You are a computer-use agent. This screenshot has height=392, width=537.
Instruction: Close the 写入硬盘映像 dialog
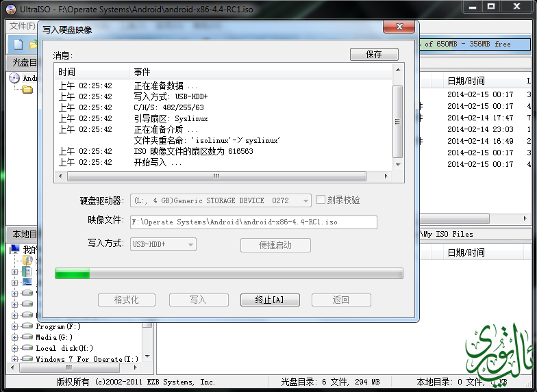tap(399, 27)
